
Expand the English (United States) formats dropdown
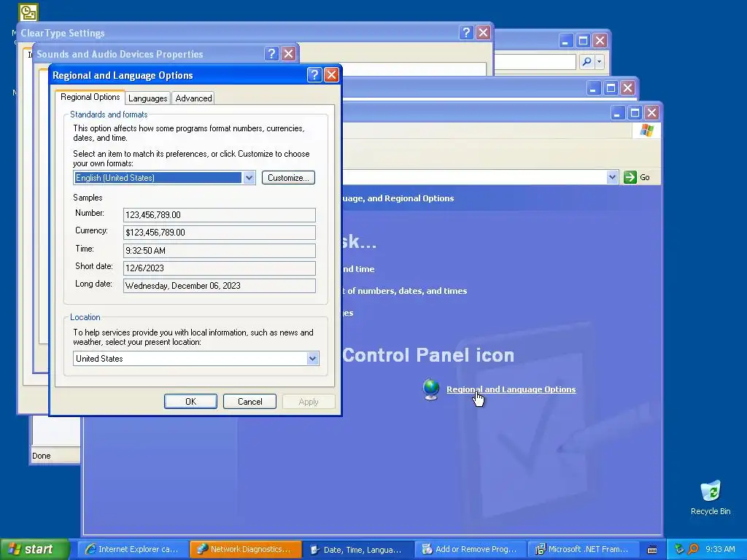pyautogui.click(x=249, y=178)
